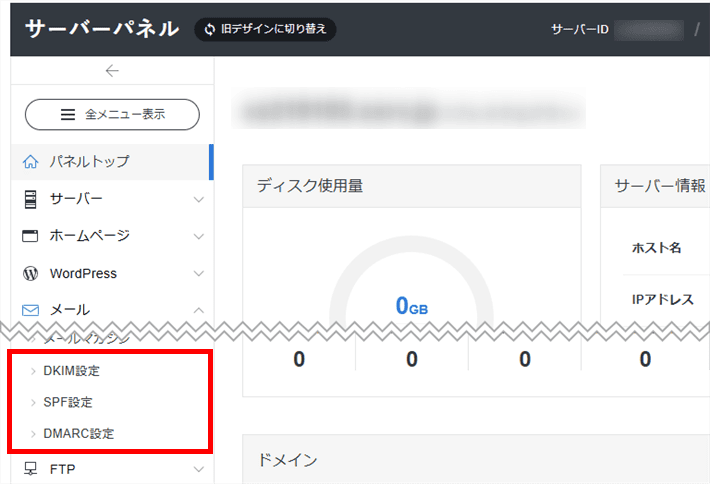
Task: Click the small arrow before SPF設定
Action: click(x=33, y=403)
